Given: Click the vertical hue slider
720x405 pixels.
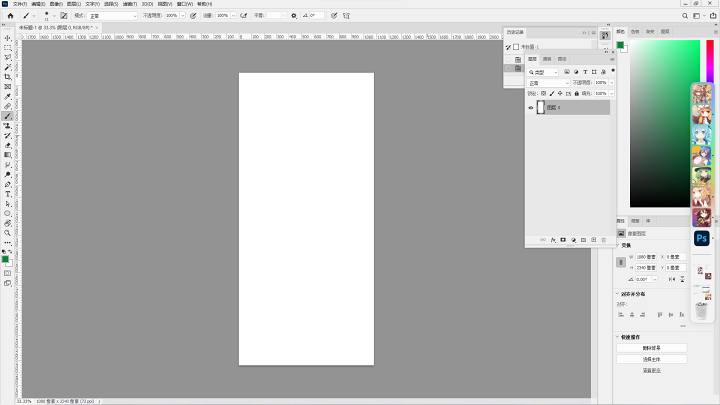Looking at the screenshot, I should point(710,62).
